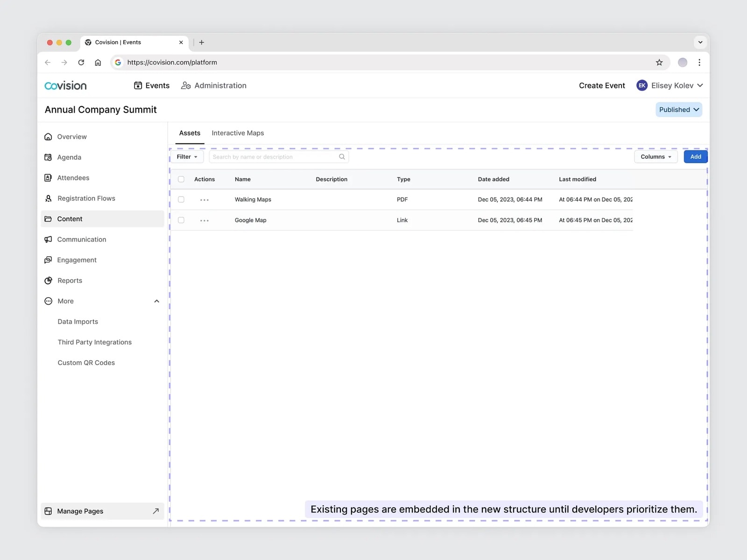Click the EK user avatar
The height and width of the screenshot is (560, 747).
(x=642, y=85)
